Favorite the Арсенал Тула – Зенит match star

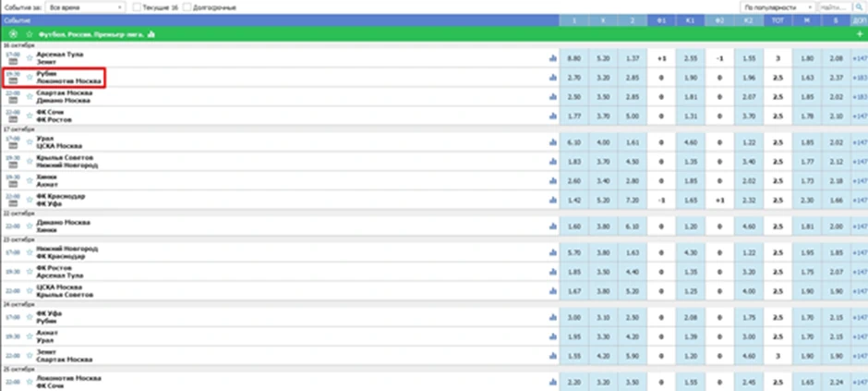click(30, 58)
